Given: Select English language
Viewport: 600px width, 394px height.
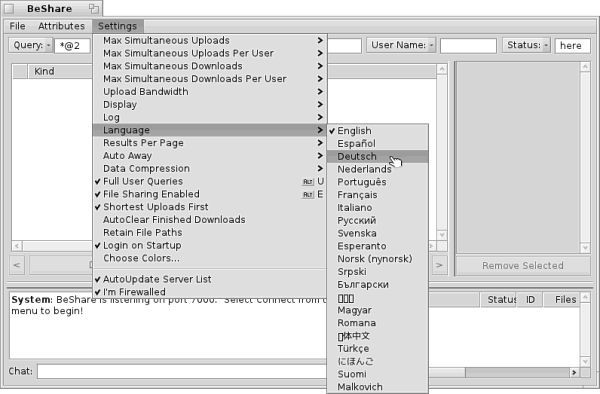Looking at the screenshot, I should pyautogui.click(x=377, y=131).
